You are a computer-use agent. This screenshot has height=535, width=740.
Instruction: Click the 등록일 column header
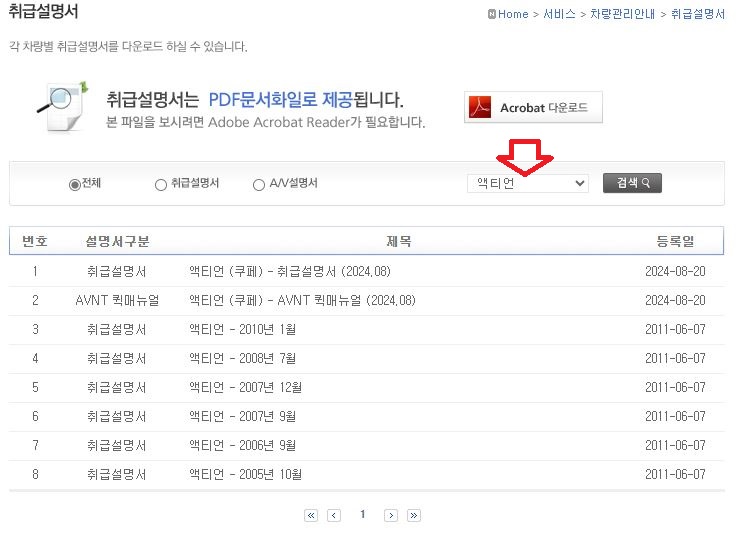[x=675, y=242]
